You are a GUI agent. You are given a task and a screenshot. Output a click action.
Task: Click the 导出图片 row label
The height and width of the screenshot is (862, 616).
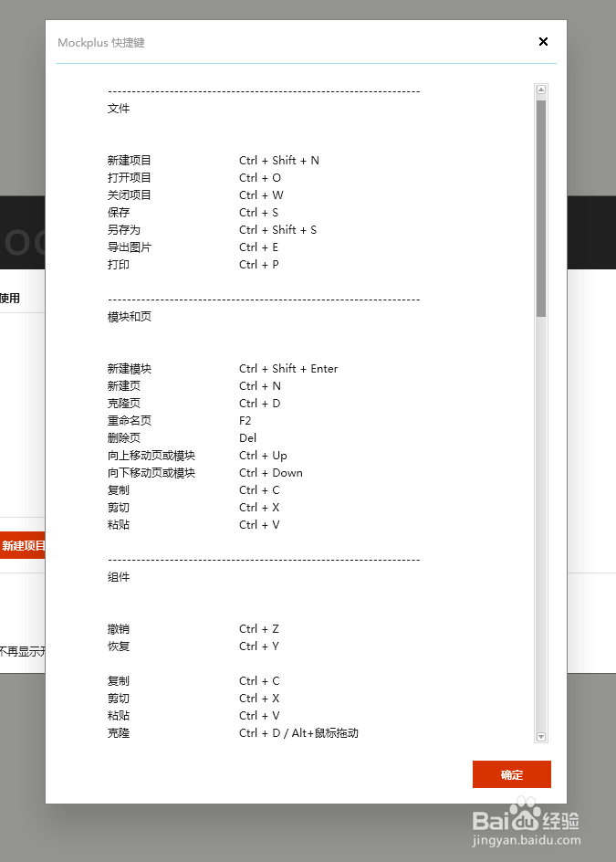click(x=130, y=247)
